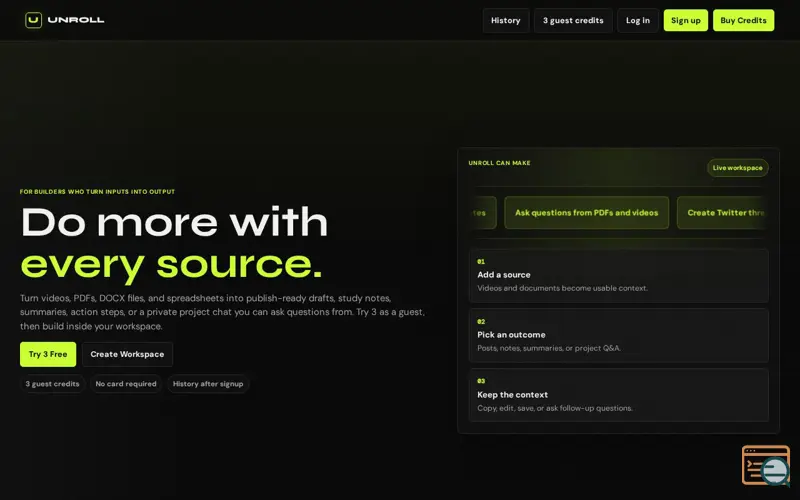Click the Buy Credits button
The height and width of the screenshot is (500, 800).
point(743,20)
